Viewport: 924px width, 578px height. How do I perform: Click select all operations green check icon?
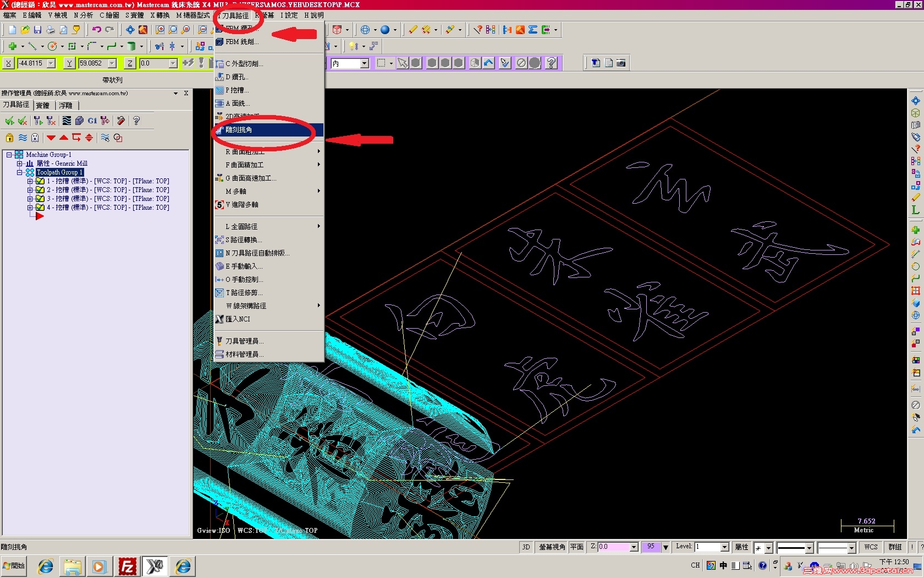9,121
